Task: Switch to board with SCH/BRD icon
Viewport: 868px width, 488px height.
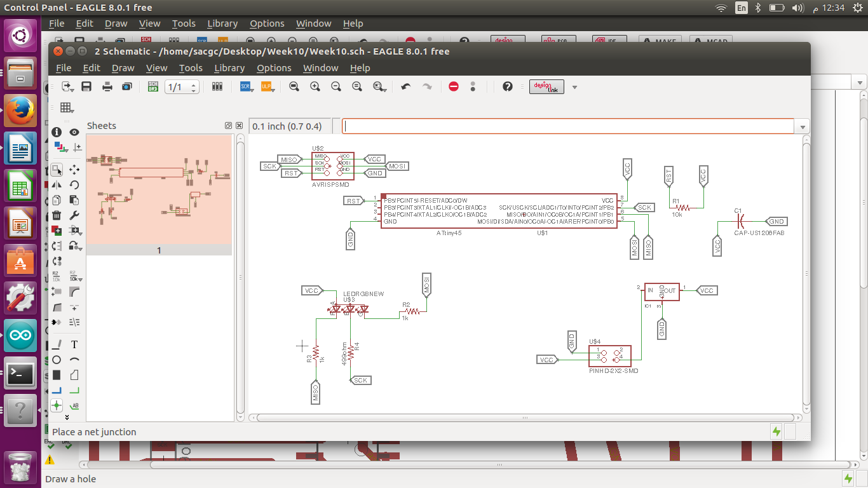Action: (x=153, y=86)
